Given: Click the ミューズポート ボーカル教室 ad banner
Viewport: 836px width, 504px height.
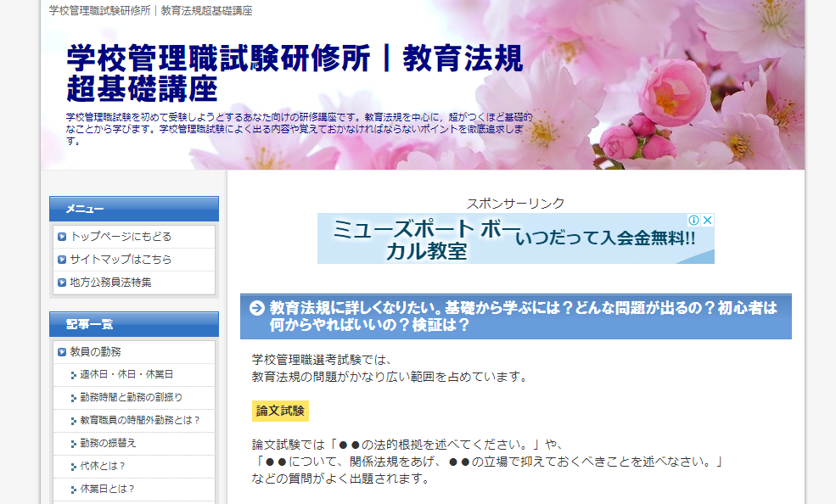Looking at the screenshot, I should tap(515, 238).
